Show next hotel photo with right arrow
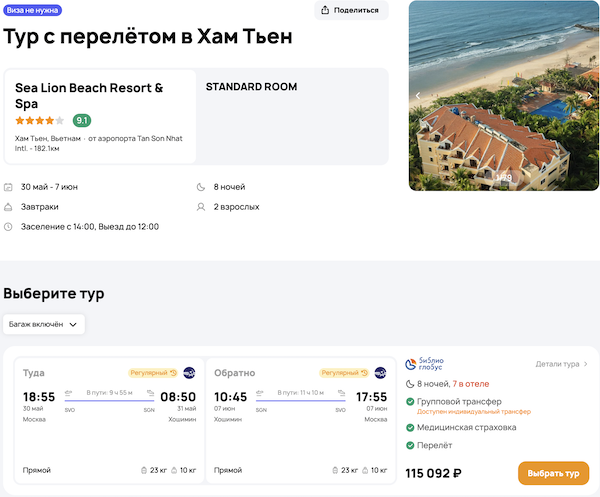This screenshot has height=497, width=600. click(x=590, y=96)
